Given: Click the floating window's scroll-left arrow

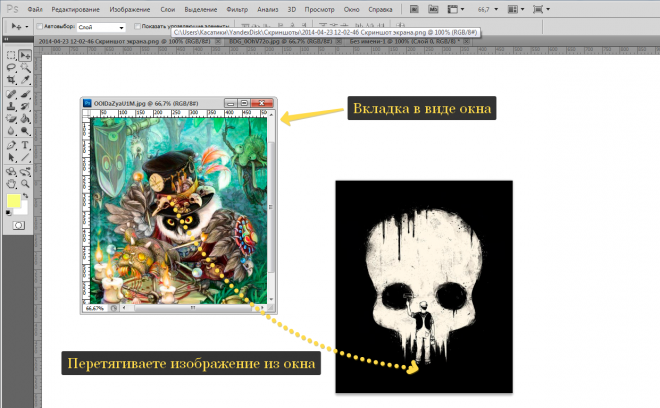Looking at the screenshot, I should click(124, 308).
